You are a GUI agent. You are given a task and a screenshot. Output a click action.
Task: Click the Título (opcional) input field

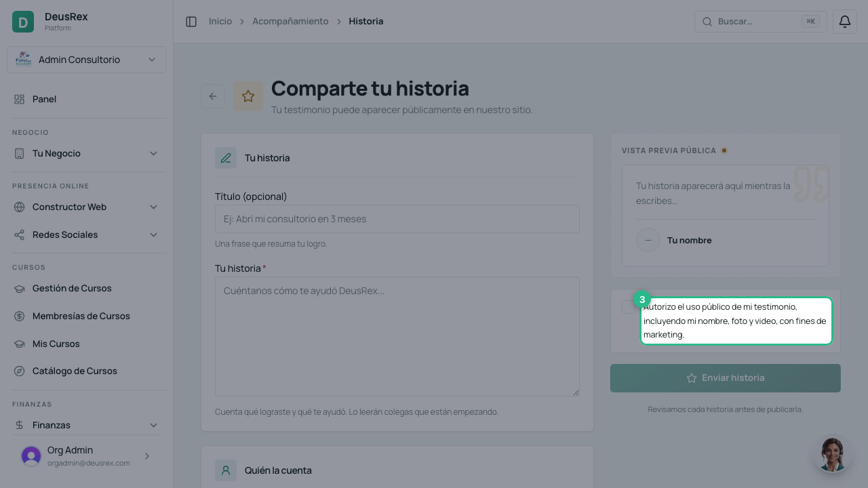point(397,219)
